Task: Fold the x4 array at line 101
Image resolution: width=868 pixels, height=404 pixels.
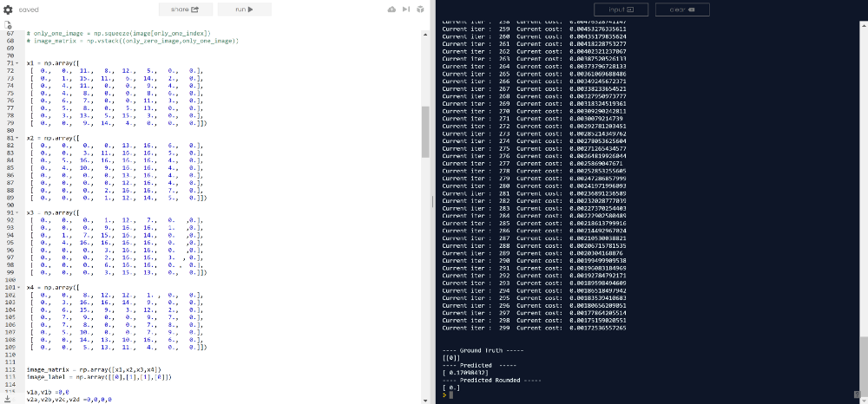Action: (17, 287)
